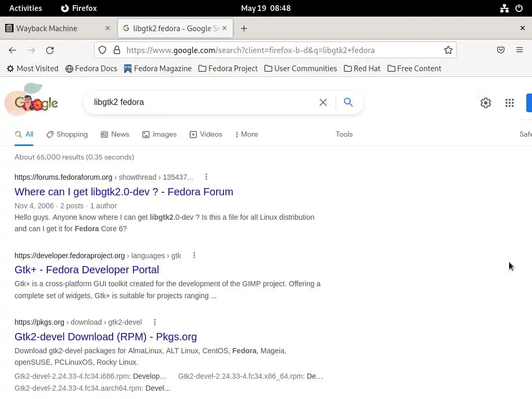The image size is (532, 399).
Task: Switch to Videos results
Action: [206, 135]
